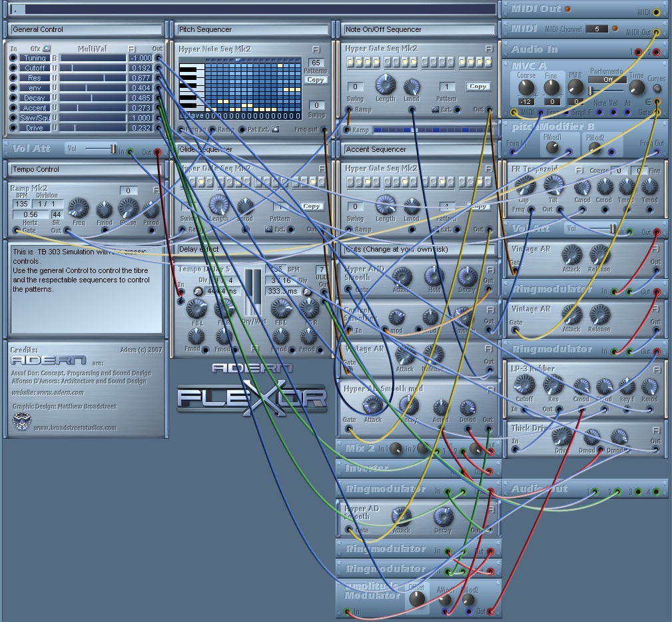Click the Swing value 0 in Hyper Note Seq
Viewport: 672px width, 622px height.
click(316, 105)
